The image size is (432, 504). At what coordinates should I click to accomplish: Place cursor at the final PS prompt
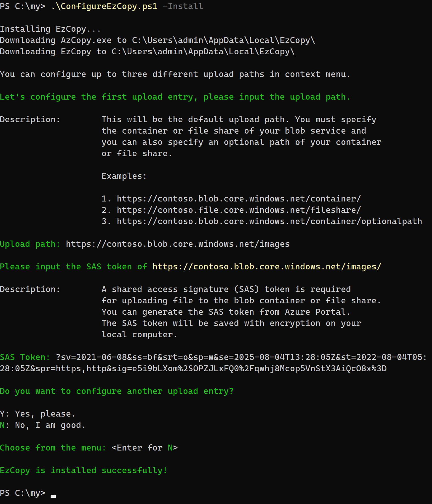(x=53, y=493)
